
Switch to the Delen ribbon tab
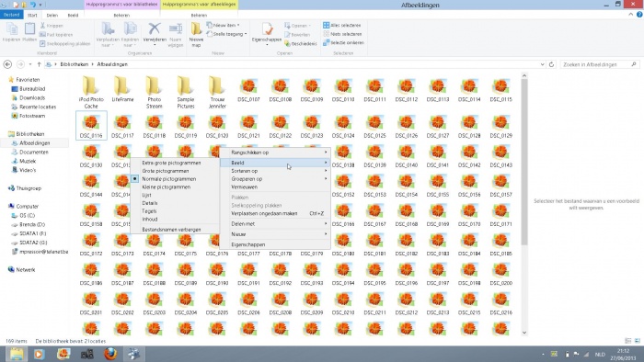52,16
